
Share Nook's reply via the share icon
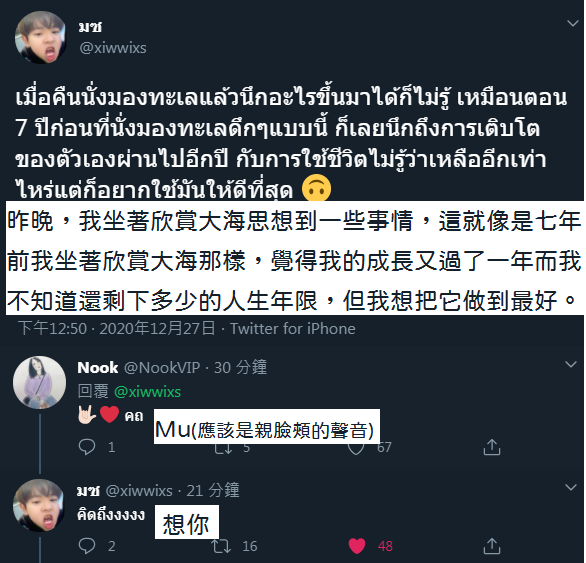click(491, 447)
